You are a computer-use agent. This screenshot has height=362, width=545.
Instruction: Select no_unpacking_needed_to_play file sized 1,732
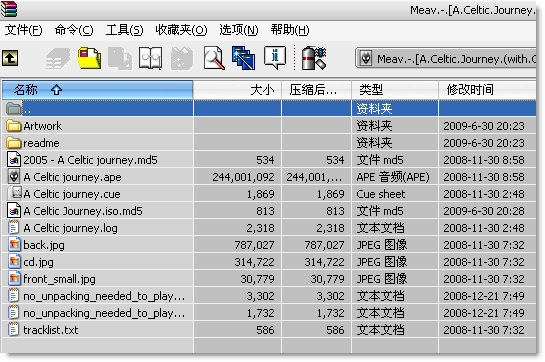point(104,313)
